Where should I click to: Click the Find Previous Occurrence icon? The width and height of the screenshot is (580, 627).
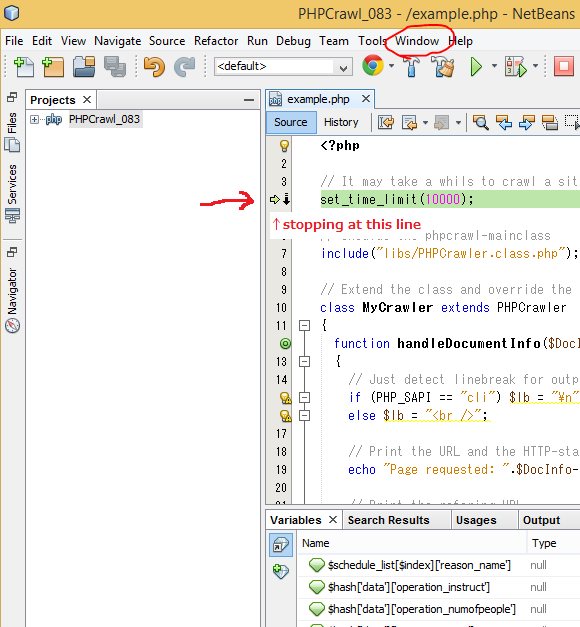coord(504,122)
